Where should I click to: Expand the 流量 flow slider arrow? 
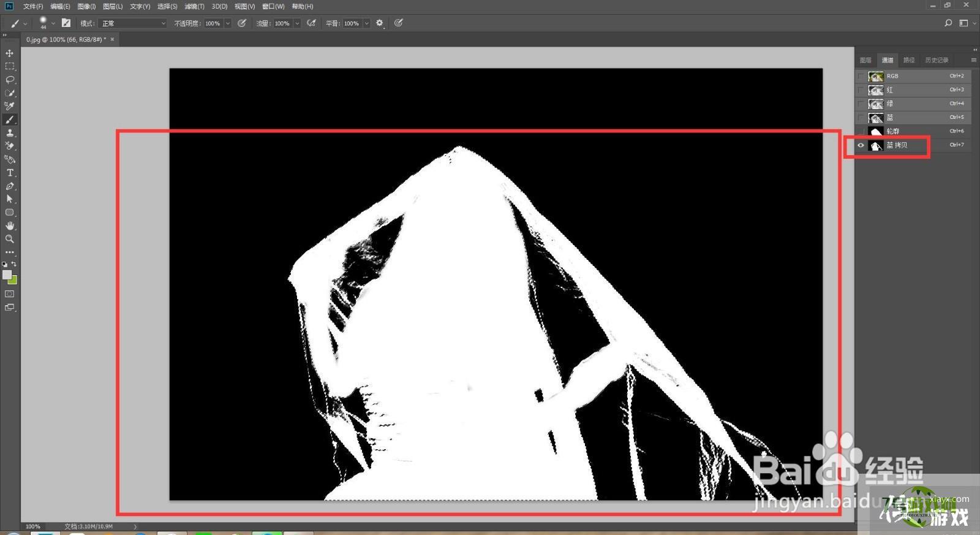(297, 23)
